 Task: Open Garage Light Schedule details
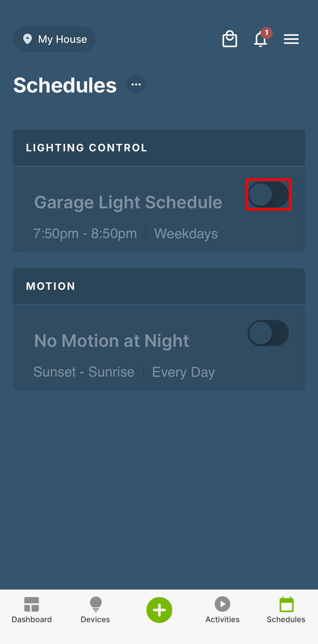click(128, 202)
